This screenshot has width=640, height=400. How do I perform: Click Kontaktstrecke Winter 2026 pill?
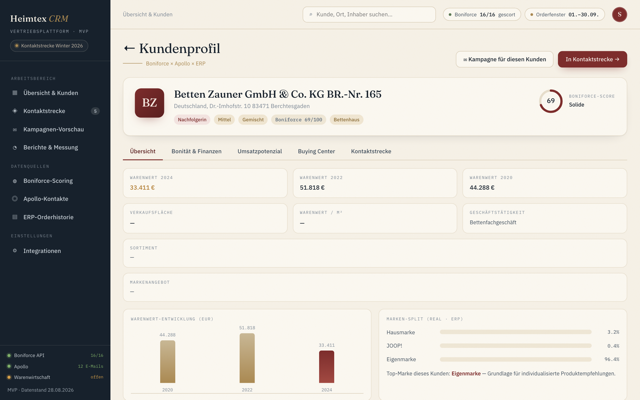click(49, 46)
